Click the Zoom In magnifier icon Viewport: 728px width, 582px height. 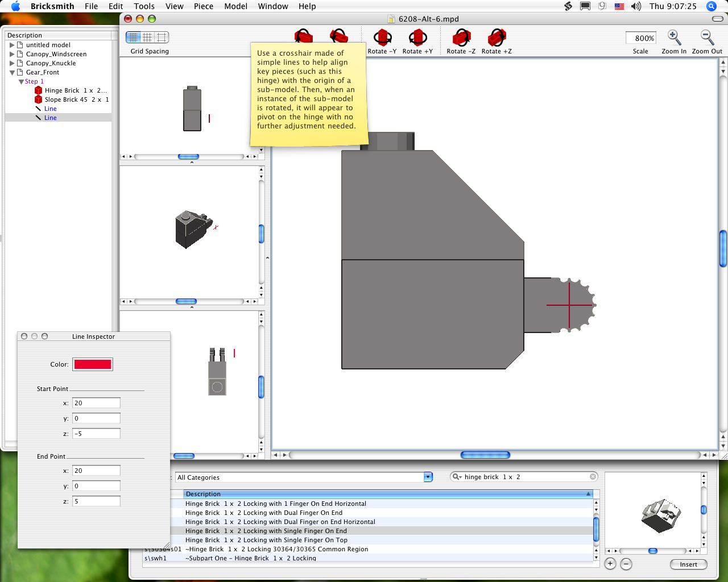pyautogui.click(x=674, y=38)
